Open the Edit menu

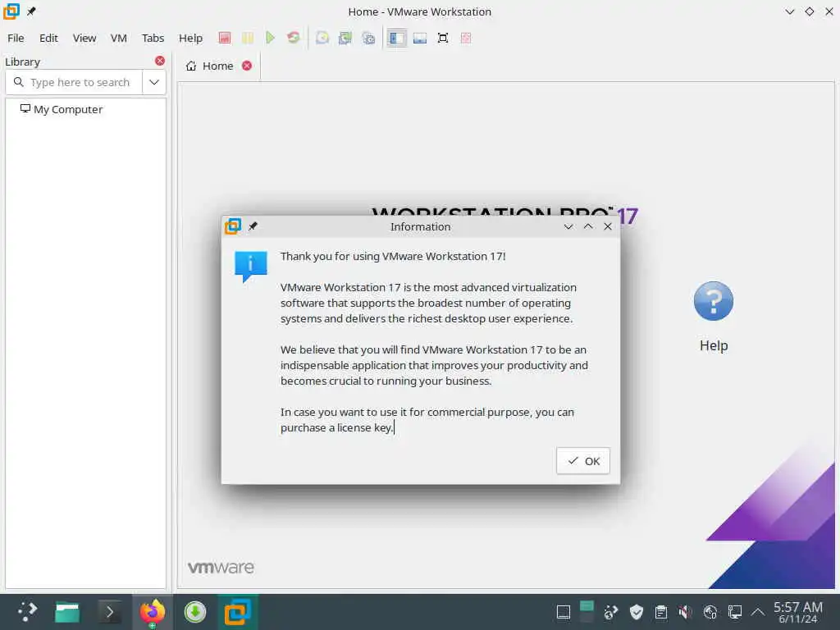tap(48, 38)
